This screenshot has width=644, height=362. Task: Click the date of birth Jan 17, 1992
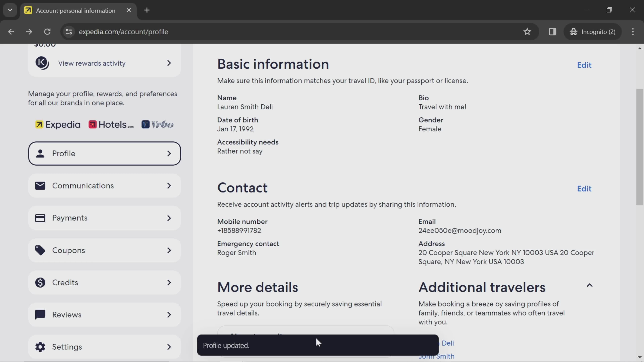235,129
